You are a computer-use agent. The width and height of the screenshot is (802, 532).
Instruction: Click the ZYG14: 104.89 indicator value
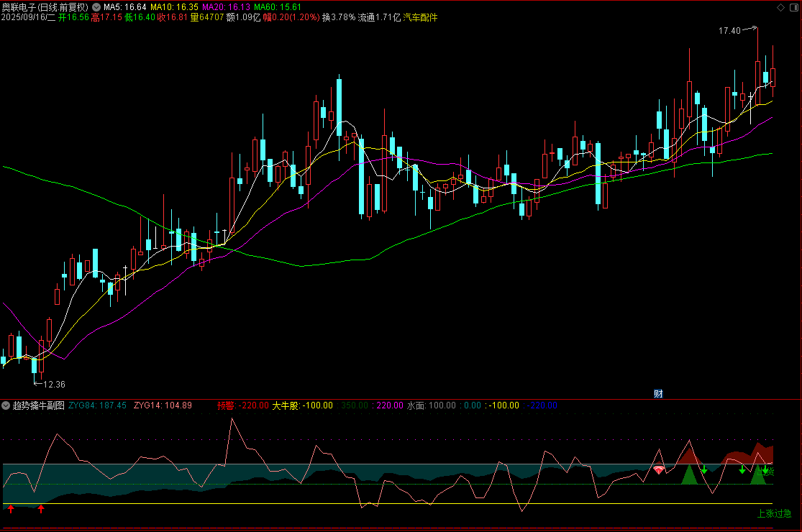pos(163,405)
